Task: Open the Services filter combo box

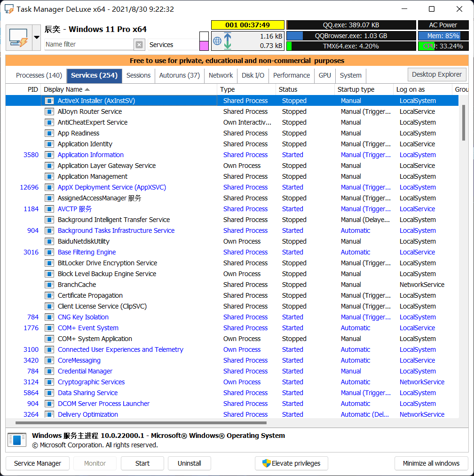Action: click(x=174, y=43)
